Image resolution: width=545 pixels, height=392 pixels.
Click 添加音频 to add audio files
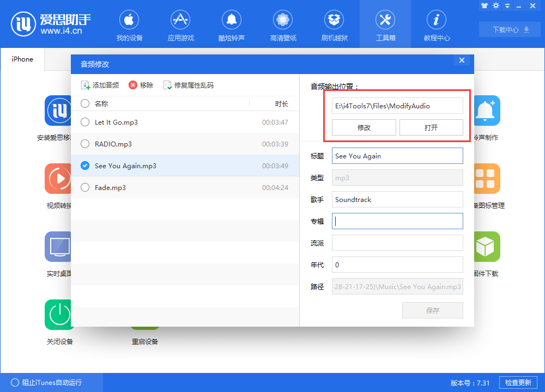tap(100, 85)
